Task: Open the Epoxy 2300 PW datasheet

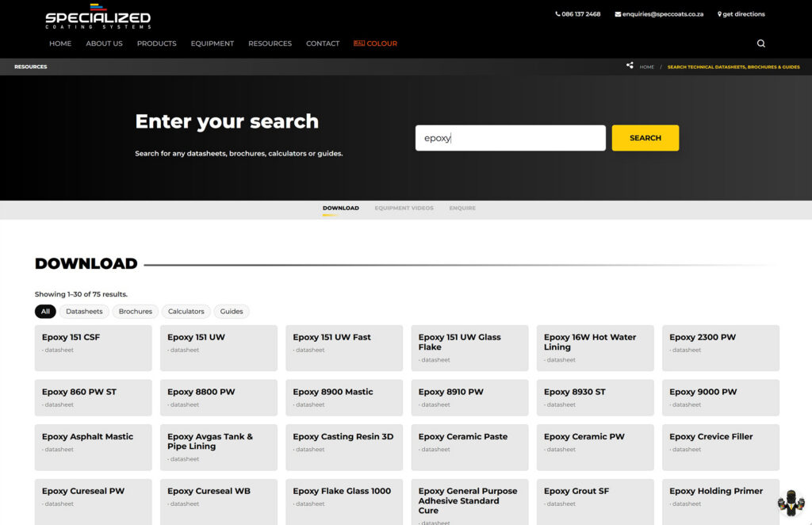Action: tap(720, 348)
